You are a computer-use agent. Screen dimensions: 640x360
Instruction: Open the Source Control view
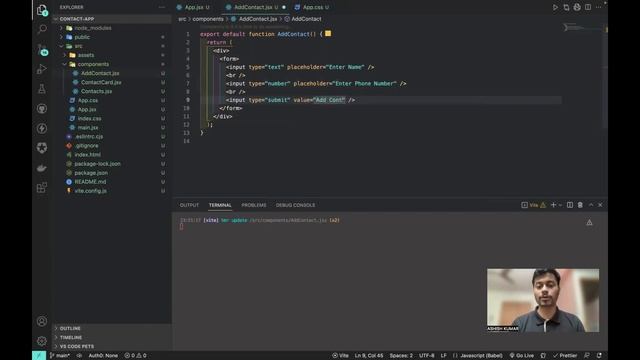pyautogui.click(x=42, y=49)
